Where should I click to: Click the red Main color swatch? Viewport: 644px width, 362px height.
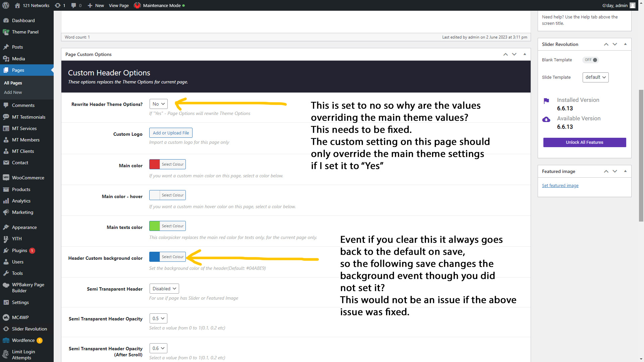[x=155, y=164]
